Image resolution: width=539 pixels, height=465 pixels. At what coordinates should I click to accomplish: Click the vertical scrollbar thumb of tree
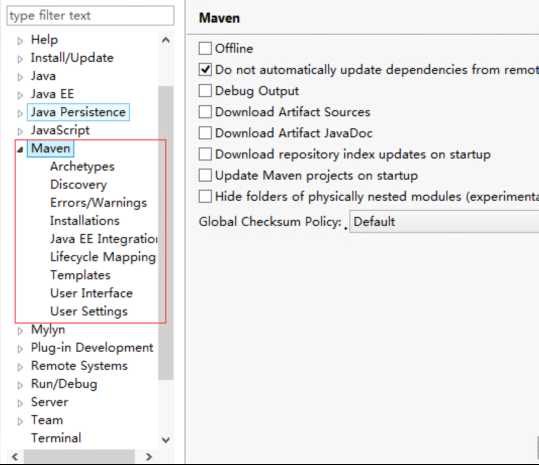tap(166, 233)
